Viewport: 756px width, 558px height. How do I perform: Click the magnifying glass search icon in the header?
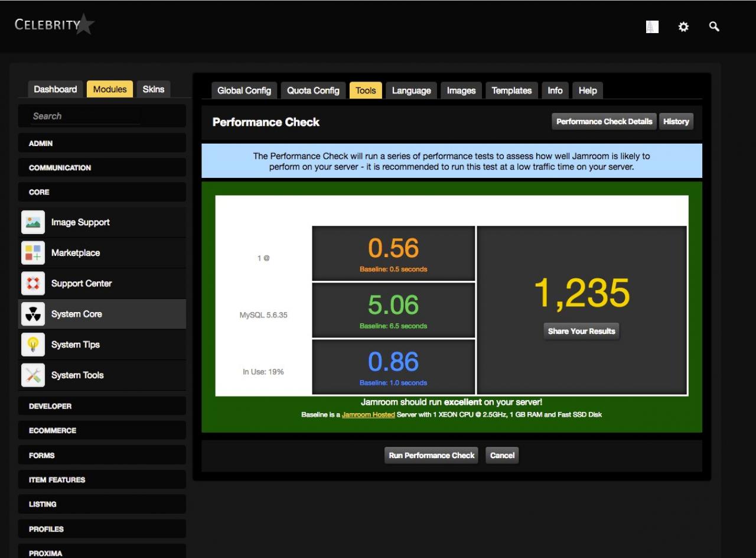click(x=714, y=27)
